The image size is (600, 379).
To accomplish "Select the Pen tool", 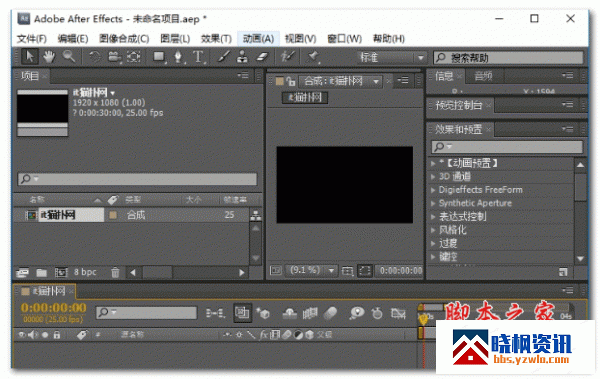I will click(x=178, y=57).
